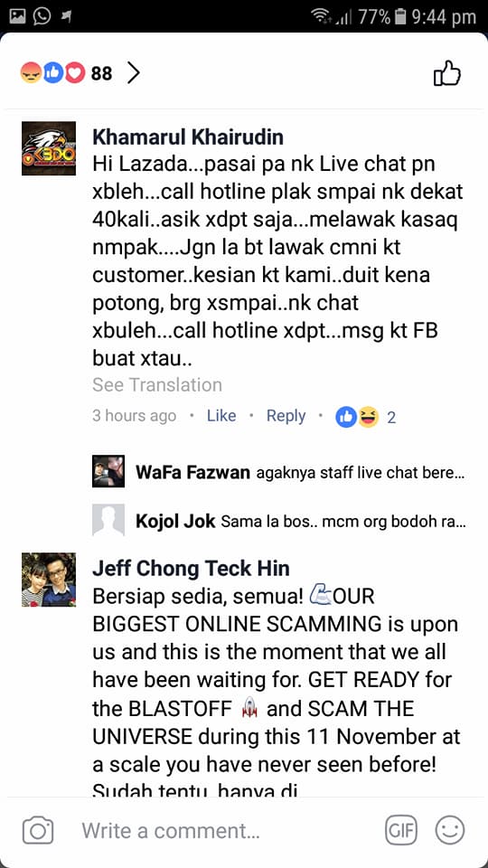
Task: Tap Jeff Chong Teck Hin's profile photo
Action: pos(49,580)
